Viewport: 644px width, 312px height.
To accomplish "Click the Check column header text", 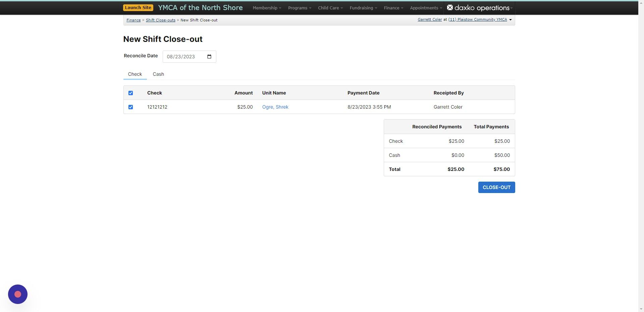I will pos(154,93).
